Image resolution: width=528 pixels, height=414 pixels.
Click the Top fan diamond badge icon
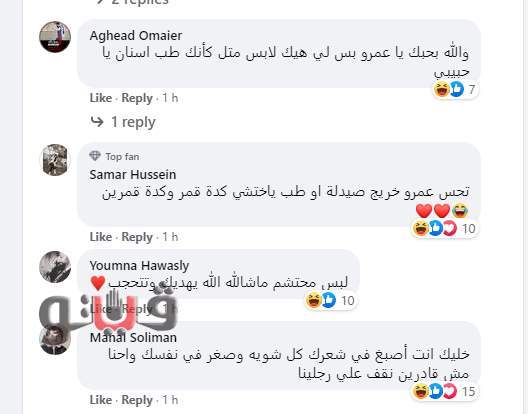tap(95, 156)
